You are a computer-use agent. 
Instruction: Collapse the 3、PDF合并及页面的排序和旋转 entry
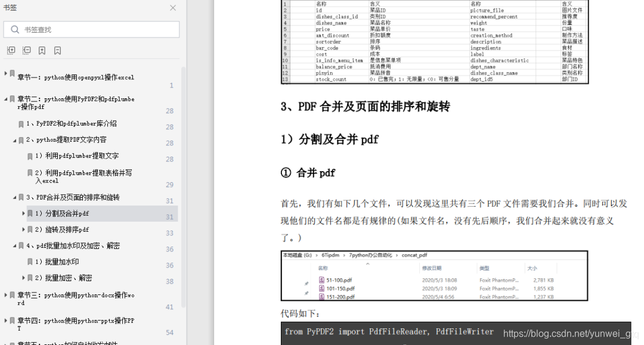[x=14, y=196]
